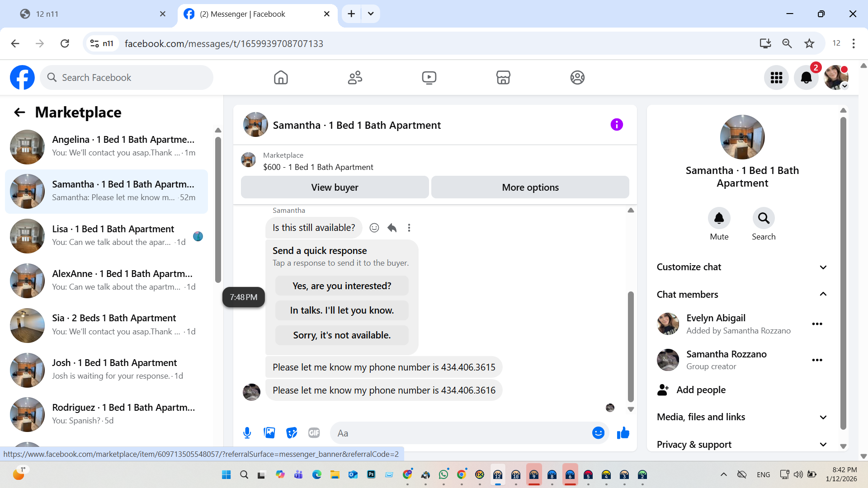Open Facebook notifications bell
The height and width of the screenshot is (488, 868).
point(806,78)
